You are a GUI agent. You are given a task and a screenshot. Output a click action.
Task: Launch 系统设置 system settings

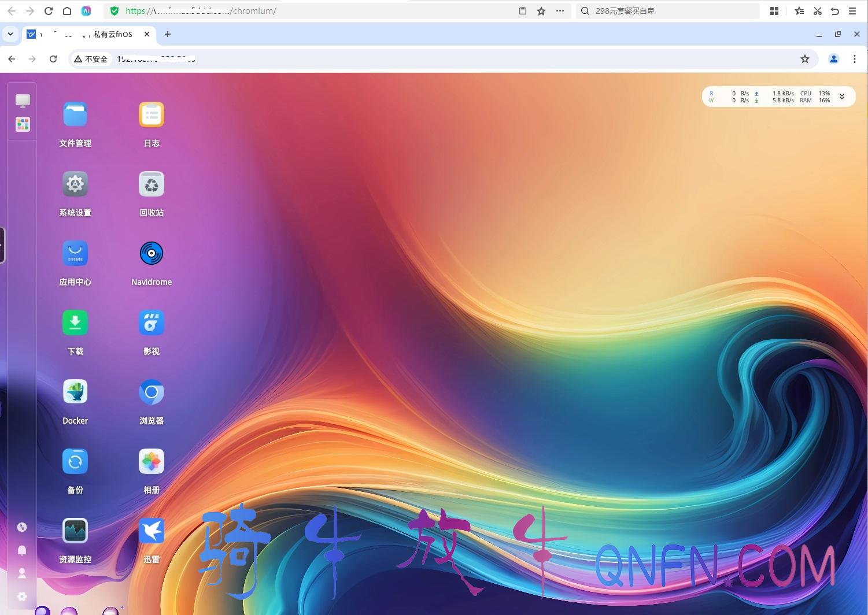tap(75, 184)
